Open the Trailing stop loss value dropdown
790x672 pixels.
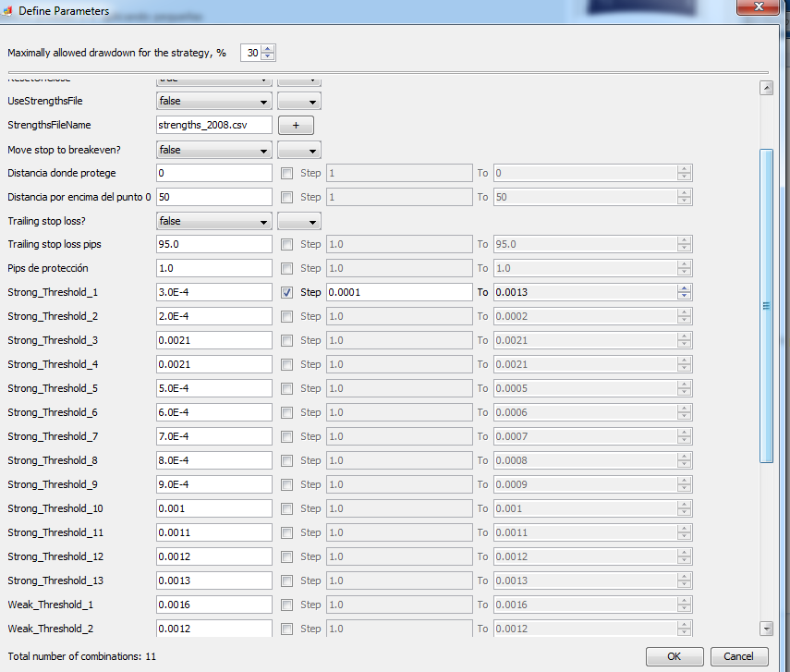click(x=214, y=221)
